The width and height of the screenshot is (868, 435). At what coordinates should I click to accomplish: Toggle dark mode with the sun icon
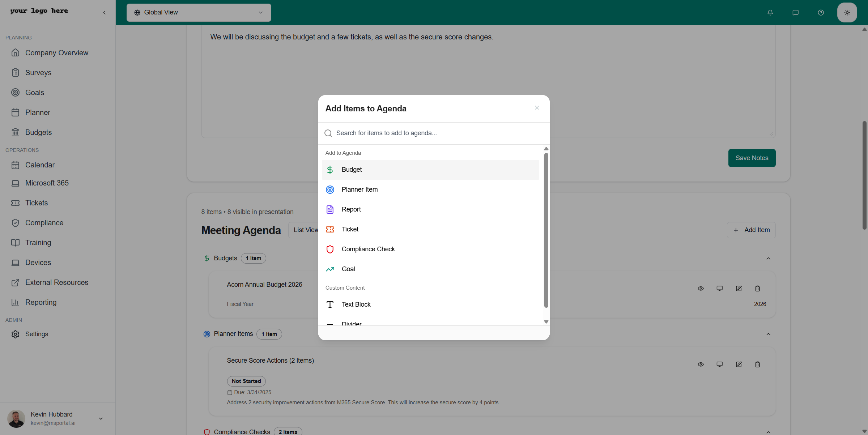(x=847, y=12)
